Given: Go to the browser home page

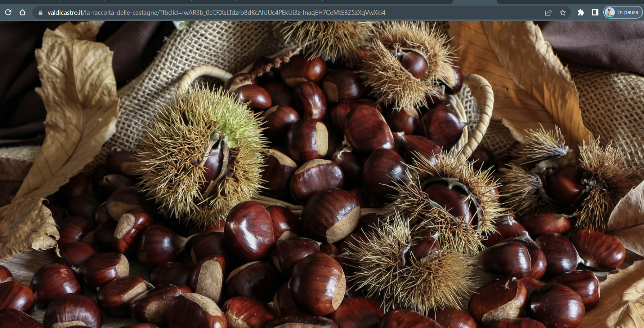Looking at the screenshot, I should point(22,12).
